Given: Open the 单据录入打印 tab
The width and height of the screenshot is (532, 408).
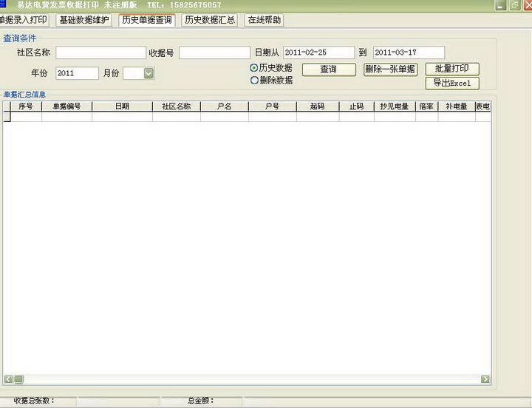Looking at the screenshot, I should pyautogui.click(x=24, y=20).
